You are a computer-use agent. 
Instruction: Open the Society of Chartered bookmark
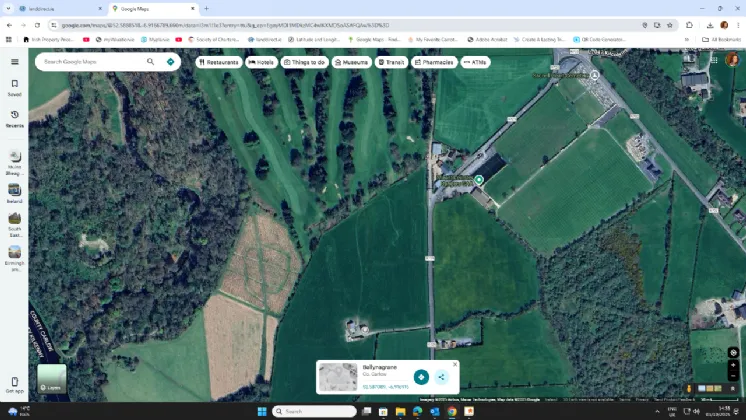(214, 39)
